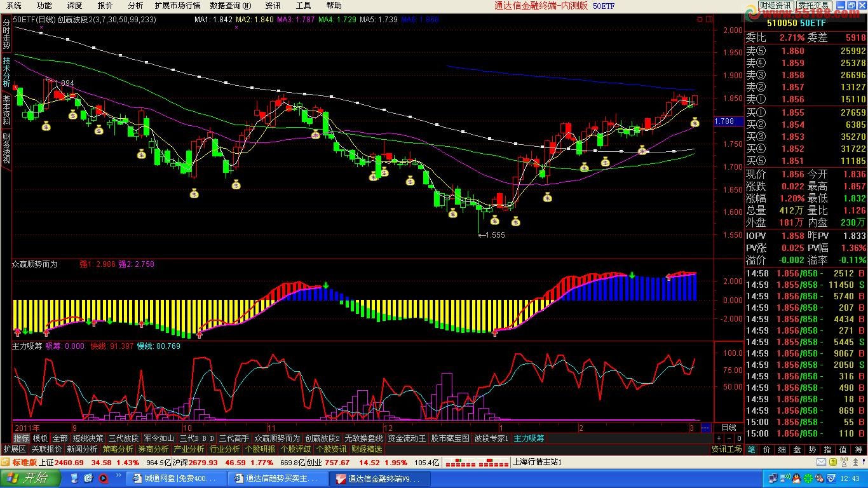Open the 策略分析 tab
The height and width of the screenshot is (488, 868).
pos(118,449)
